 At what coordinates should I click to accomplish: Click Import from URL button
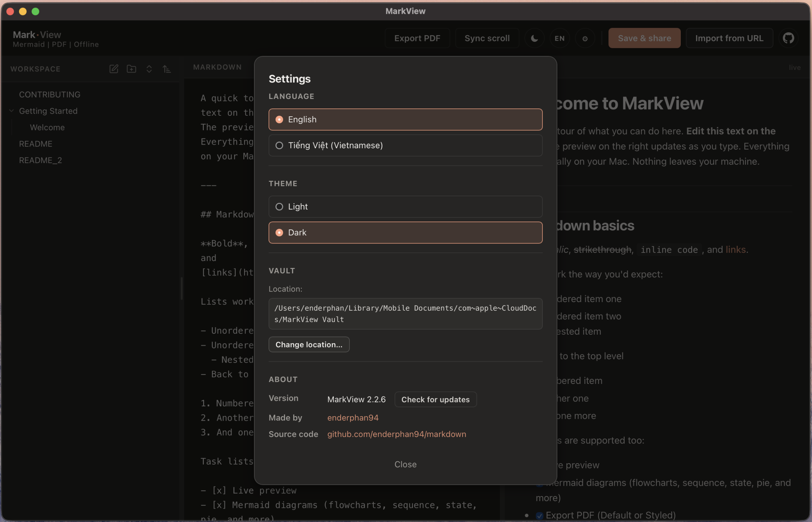[x=729, y=38]
